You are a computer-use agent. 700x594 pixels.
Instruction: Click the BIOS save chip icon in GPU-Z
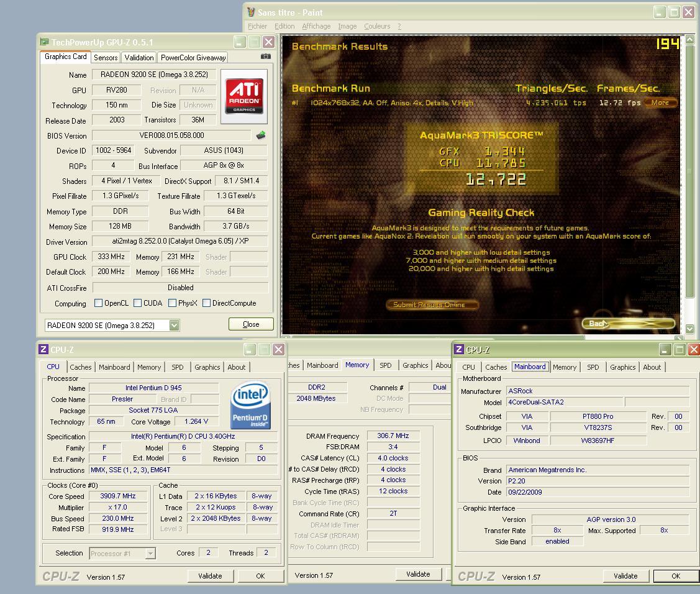point(261,135)
